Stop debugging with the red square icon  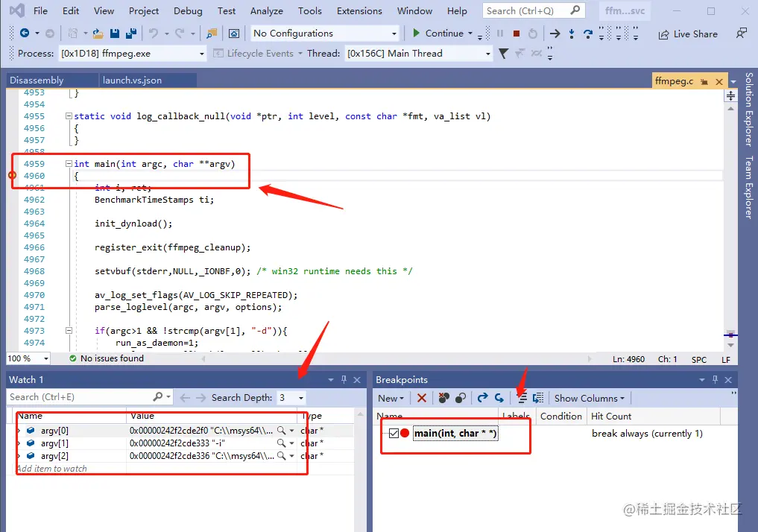517,34
